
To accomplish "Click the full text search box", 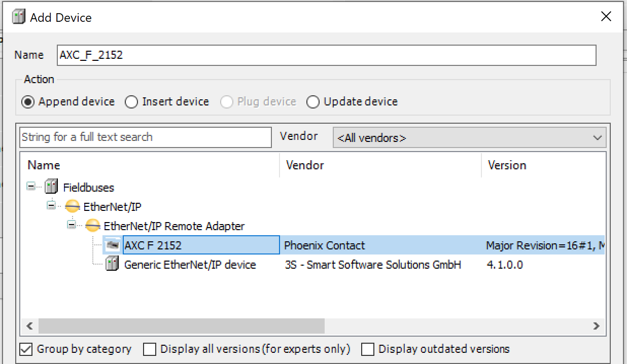I will click(x=146, y=137).
